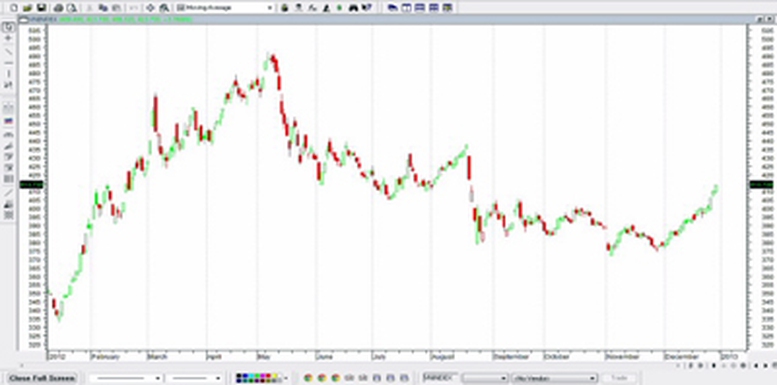Toggle the tiled windows layout icon
This screenshot has width=777, height=385.
pyautogui.click(x=406, y=7)
